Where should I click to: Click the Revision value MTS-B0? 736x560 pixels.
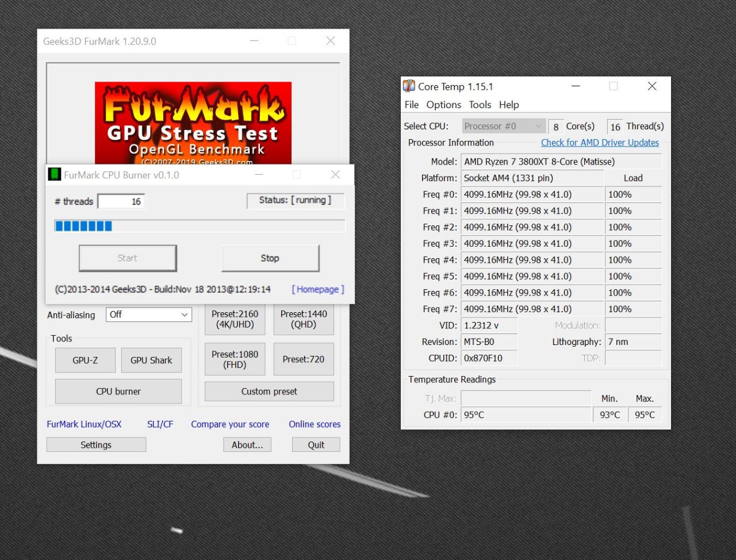click(x=489, y=342)
